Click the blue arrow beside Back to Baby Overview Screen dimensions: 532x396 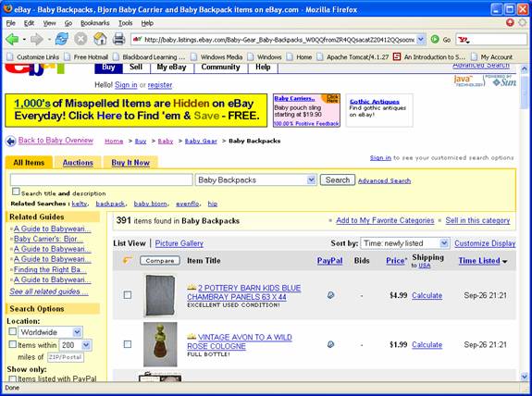click(11, 141)
